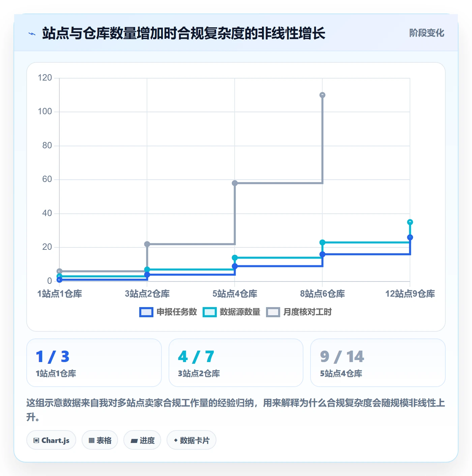Click the icon inside the Chart.js chip

coord(36,441)
